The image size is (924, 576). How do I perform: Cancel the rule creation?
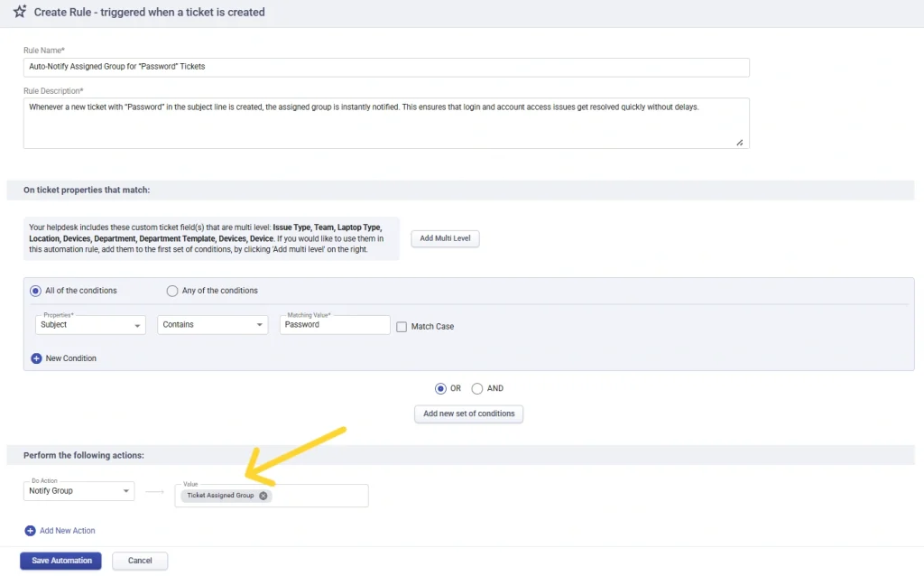click(140, 561)
